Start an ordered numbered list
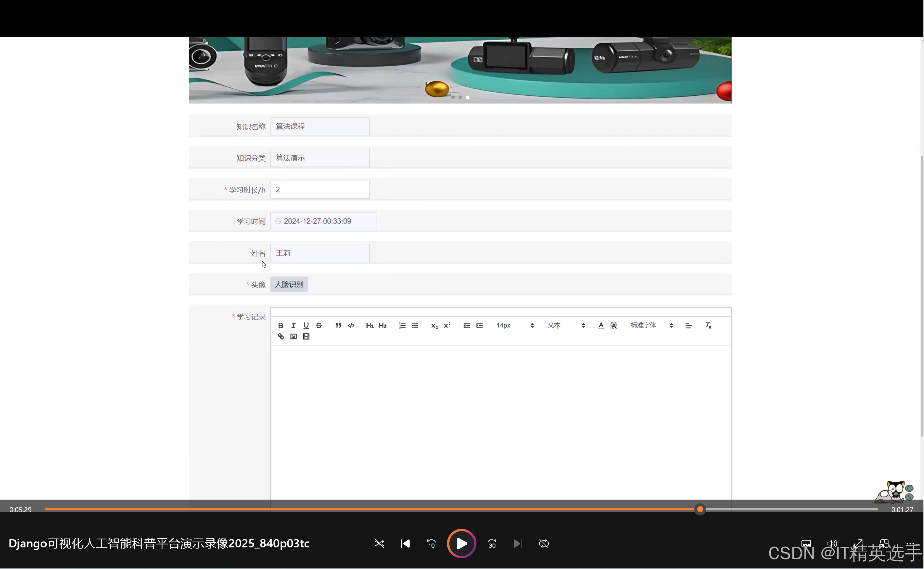 (402, 326)
